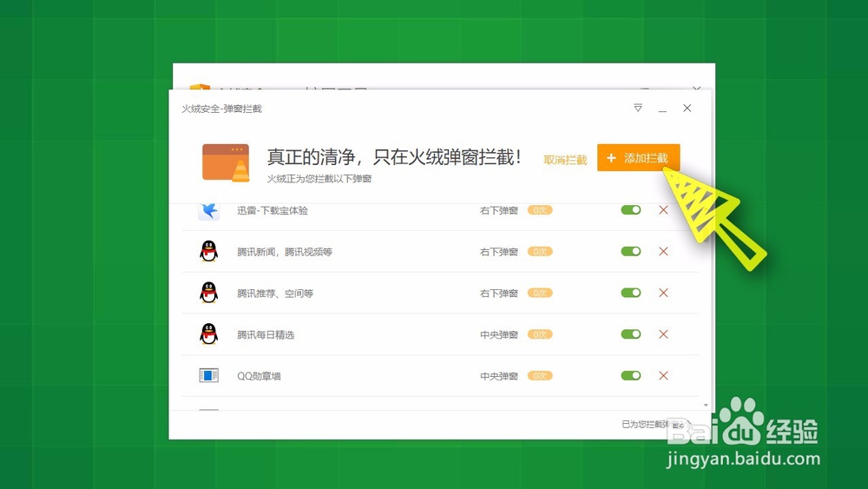This screenshot has width=868, height=489.
Task: Click the 0次 count badge for 腾讯新闻
Action: pos(540,251)
